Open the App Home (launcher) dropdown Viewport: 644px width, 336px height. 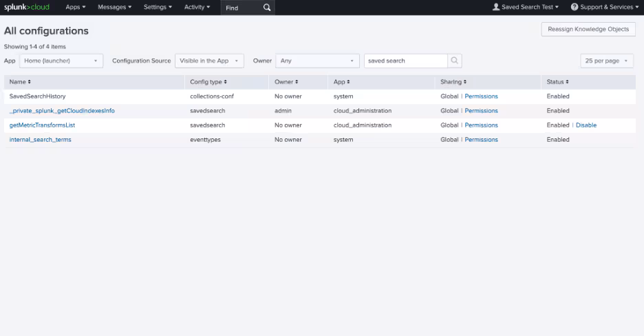click(61, 61)
